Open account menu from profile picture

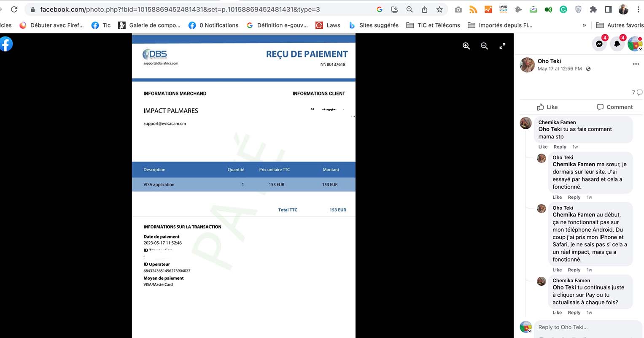[x=634, y=44]
